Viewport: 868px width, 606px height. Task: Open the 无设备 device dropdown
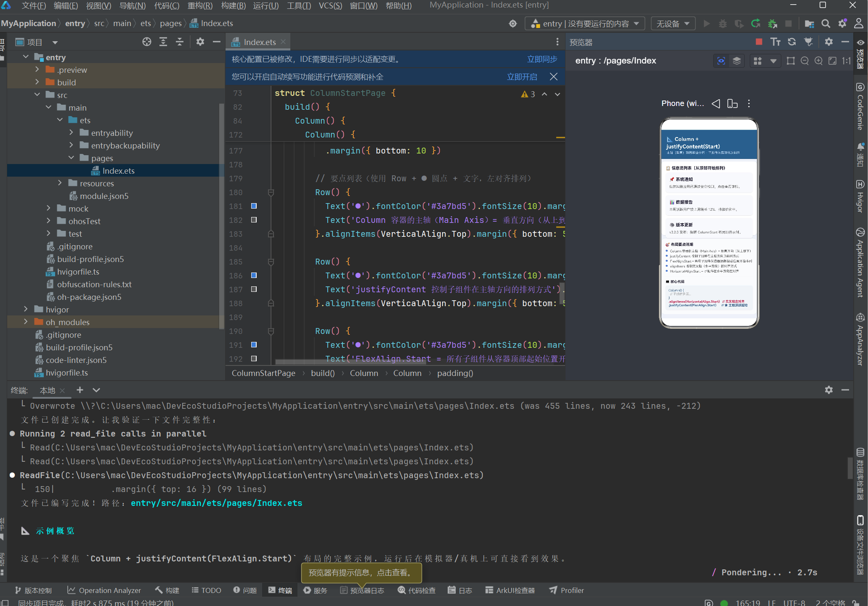[x=673, y=24]
